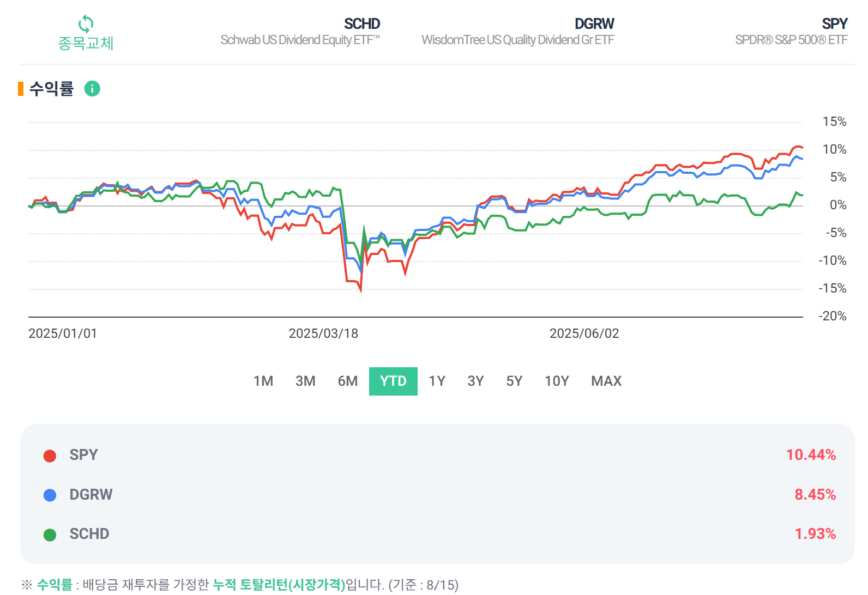Select the SPY ticker header

[834, 24]
